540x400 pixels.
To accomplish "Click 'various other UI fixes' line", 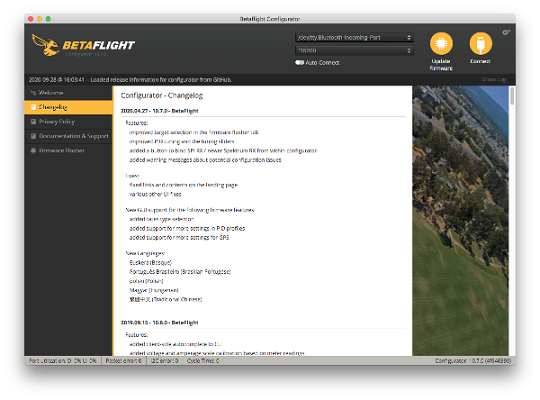I will coord(155,194).
